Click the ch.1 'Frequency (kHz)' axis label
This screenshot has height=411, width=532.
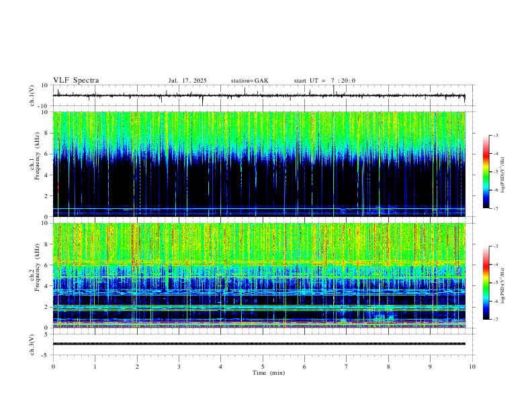[37, 156]
